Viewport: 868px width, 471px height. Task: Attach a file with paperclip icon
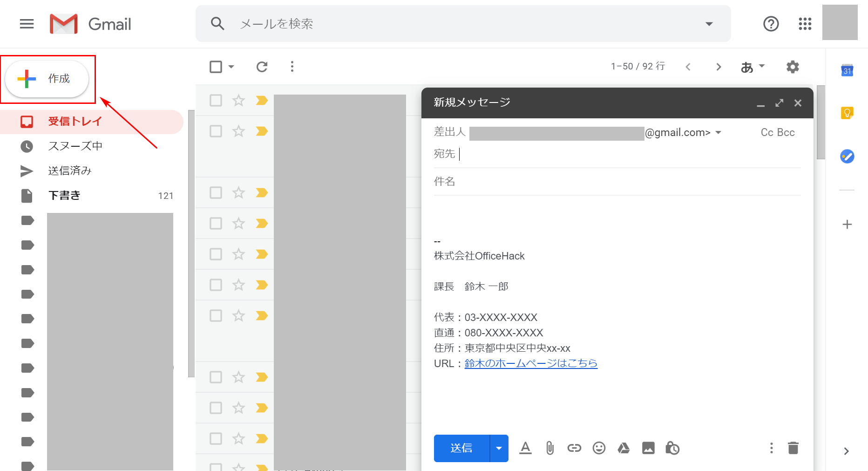(x=550, y=448)
